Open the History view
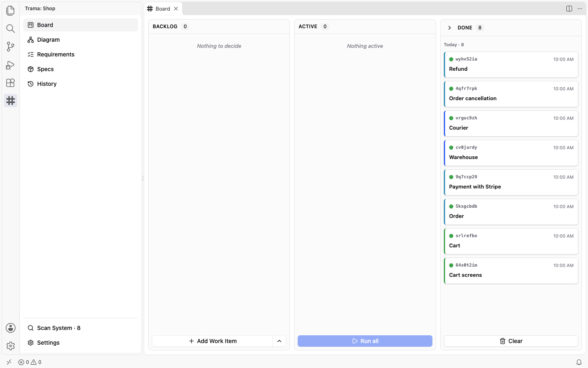This screenshot has height=368, width=588. (x=80, y=84)
